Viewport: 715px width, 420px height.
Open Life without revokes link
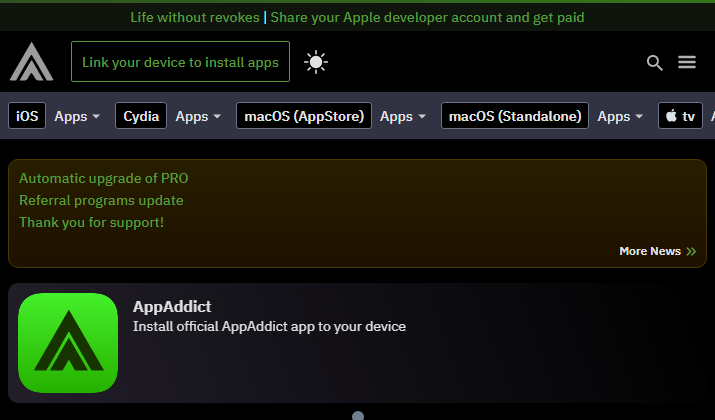tap(195, 17)
